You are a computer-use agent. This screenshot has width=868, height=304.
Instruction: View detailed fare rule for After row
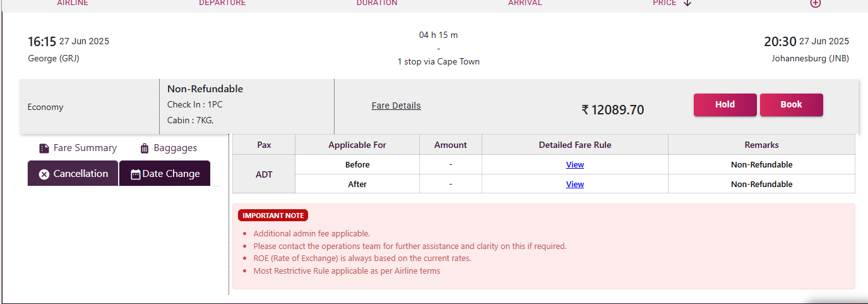point(574,185)
